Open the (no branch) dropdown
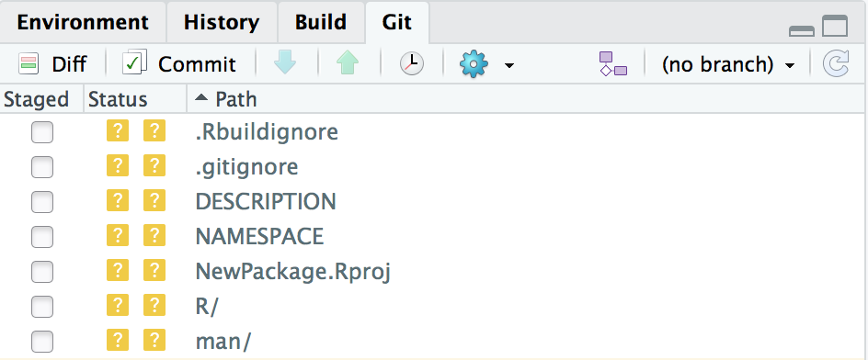868x360 pixels. pos(727,64)
